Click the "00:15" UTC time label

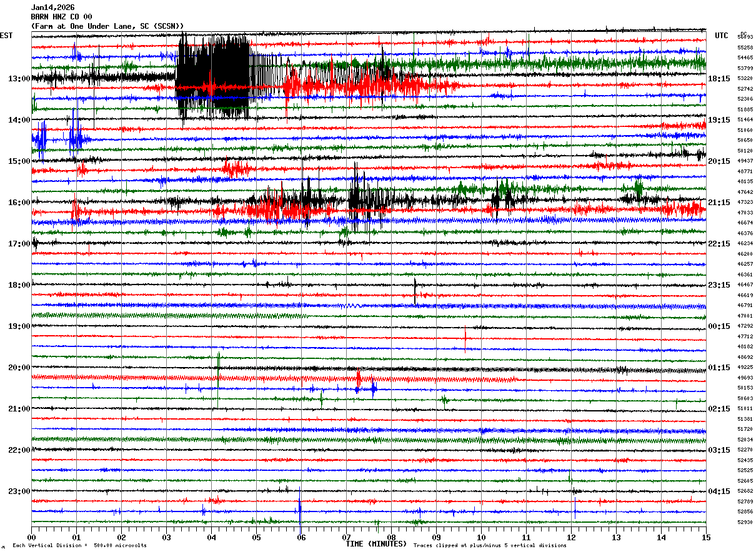coord(719,326)
